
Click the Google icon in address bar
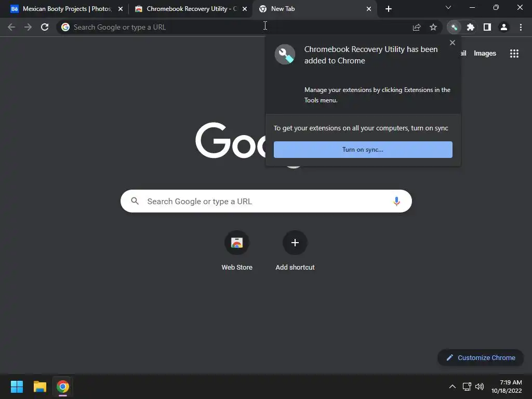65,27
